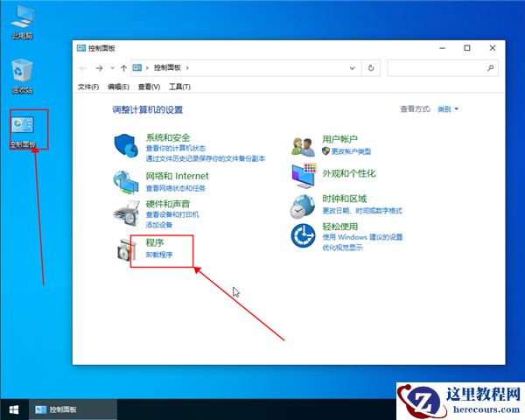
Task: Open the 轻松使用 category link
Action: [x=339, y=227]
